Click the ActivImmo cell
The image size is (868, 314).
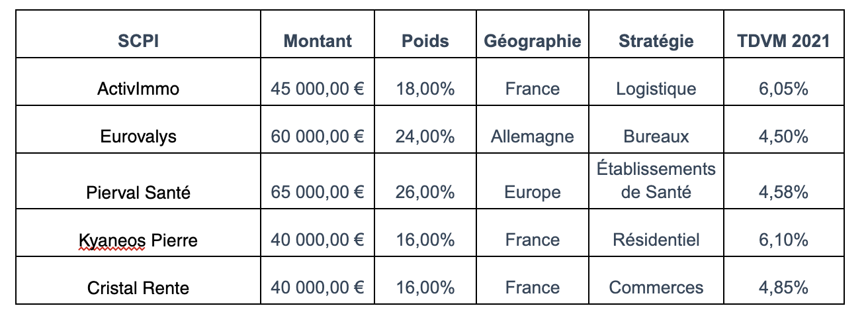[x=138, y=82]
